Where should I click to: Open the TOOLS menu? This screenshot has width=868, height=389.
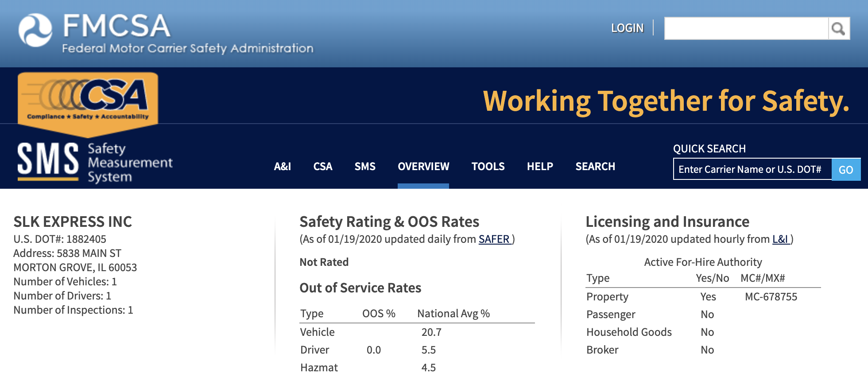coord(488,167)
